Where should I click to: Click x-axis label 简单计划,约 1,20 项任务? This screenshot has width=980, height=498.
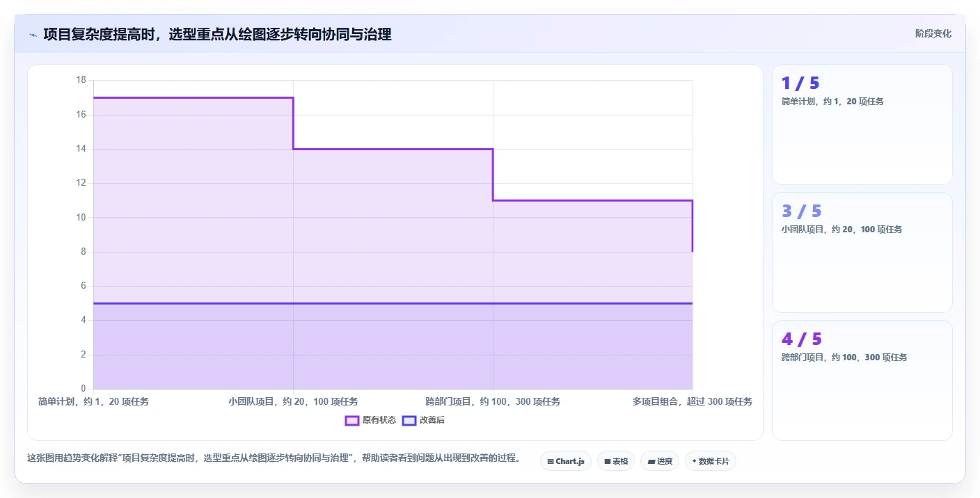(93, 401)
